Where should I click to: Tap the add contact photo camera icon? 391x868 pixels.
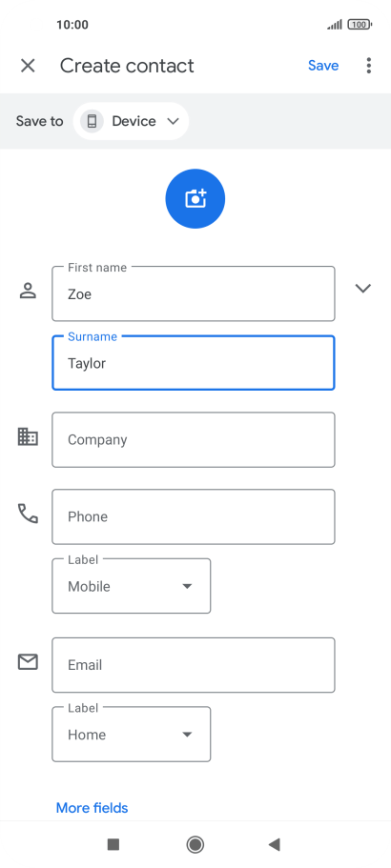pos(195,199)
